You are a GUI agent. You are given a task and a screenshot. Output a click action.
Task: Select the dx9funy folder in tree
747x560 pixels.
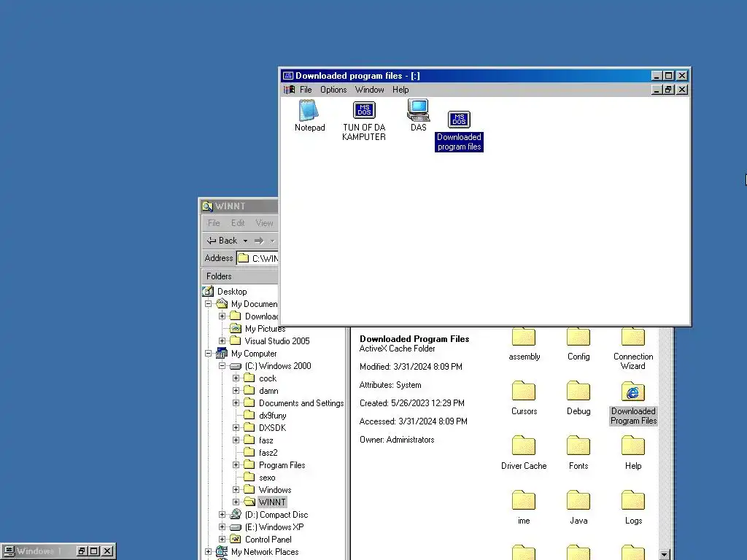(273, 415)
